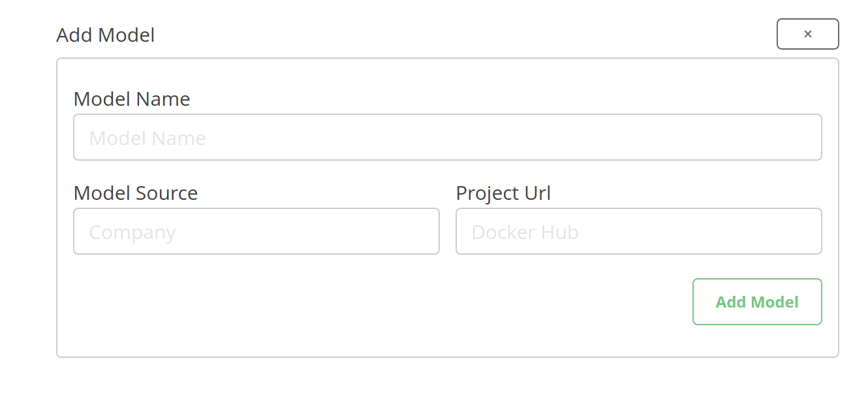Click the Model Name label

[132, 99]
